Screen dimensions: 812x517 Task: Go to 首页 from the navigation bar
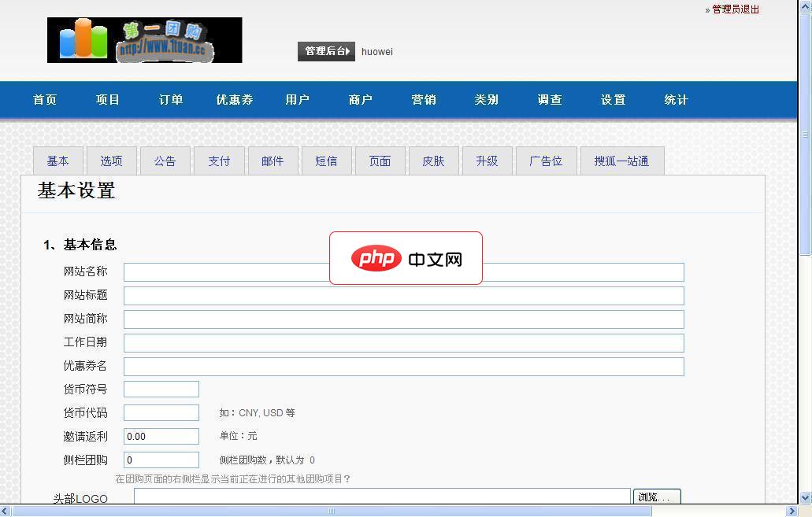(45, 100)
